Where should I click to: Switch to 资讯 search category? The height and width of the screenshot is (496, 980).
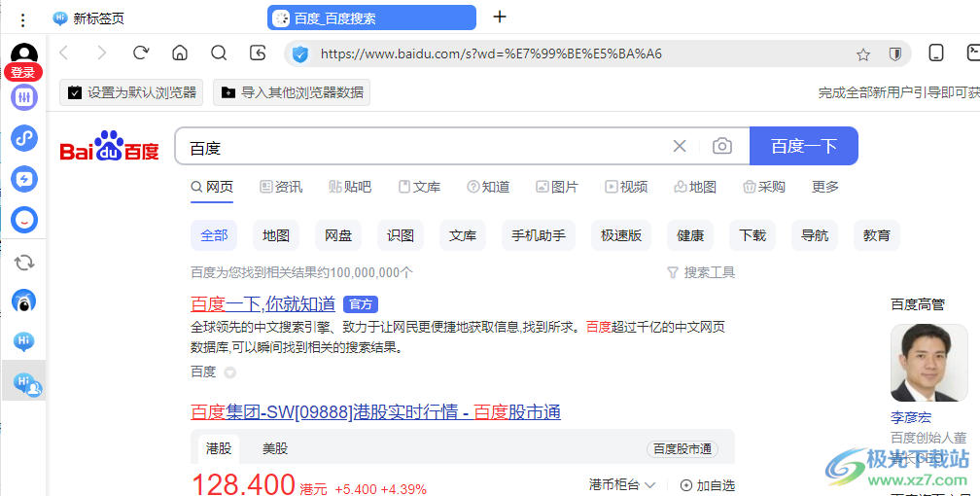pos(281,187)
